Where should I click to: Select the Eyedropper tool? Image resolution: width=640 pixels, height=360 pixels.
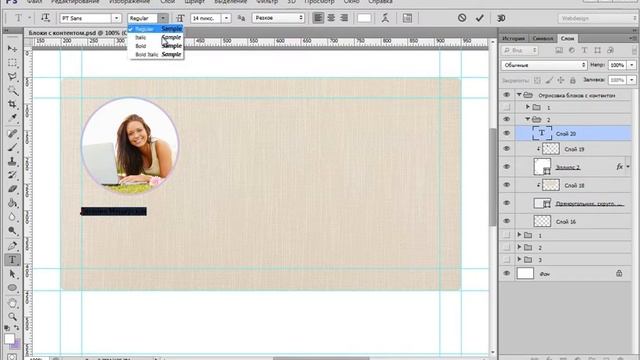(x=12, y=118)
